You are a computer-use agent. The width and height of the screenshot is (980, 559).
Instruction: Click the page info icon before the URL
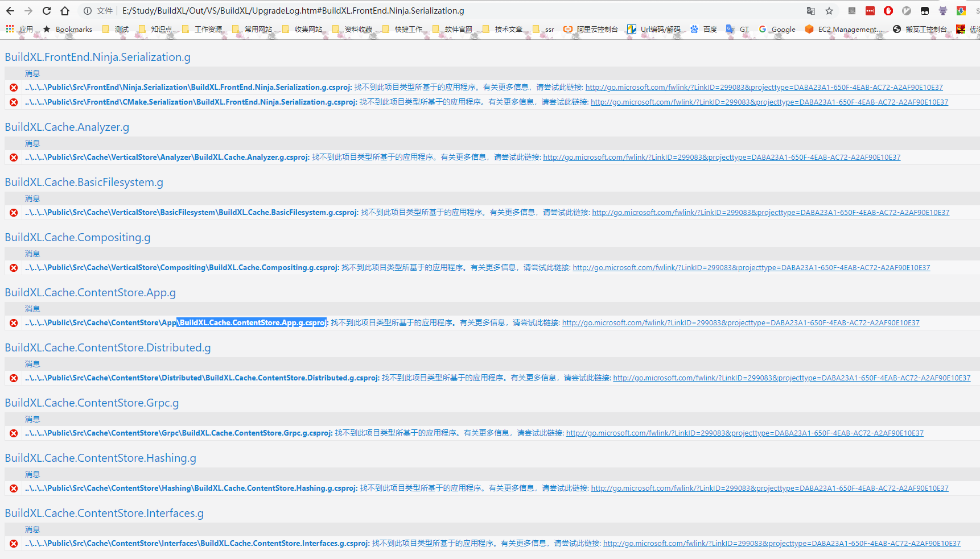pyautogui.click(x=87, y=10)
